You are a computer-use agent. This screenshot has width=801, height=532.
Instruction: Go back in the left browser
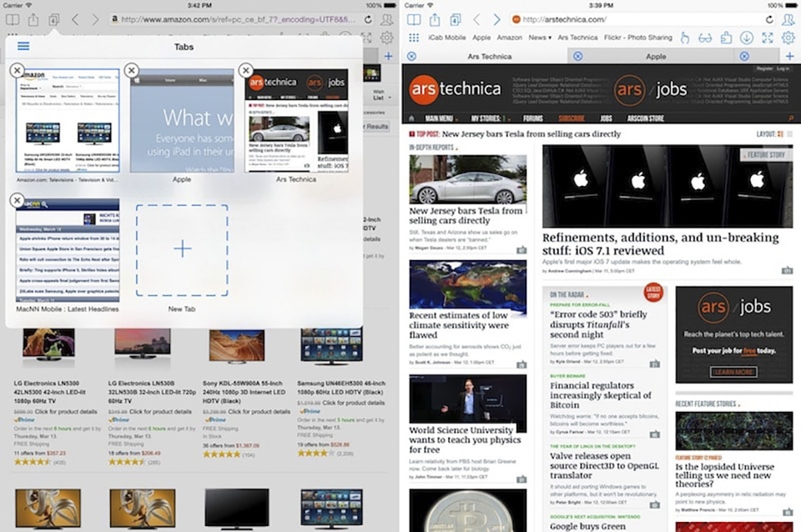coord(75,20)
